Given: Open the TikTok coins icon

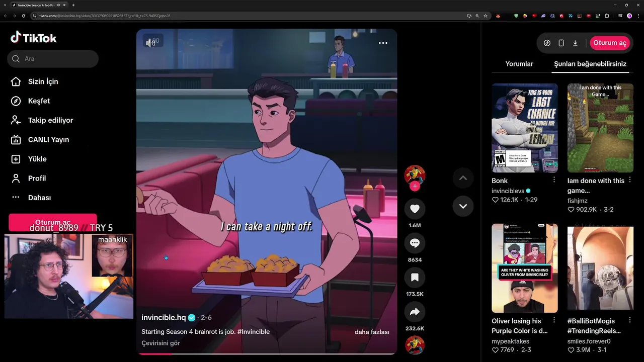Looking at the screenshot, I should (547, 43).
